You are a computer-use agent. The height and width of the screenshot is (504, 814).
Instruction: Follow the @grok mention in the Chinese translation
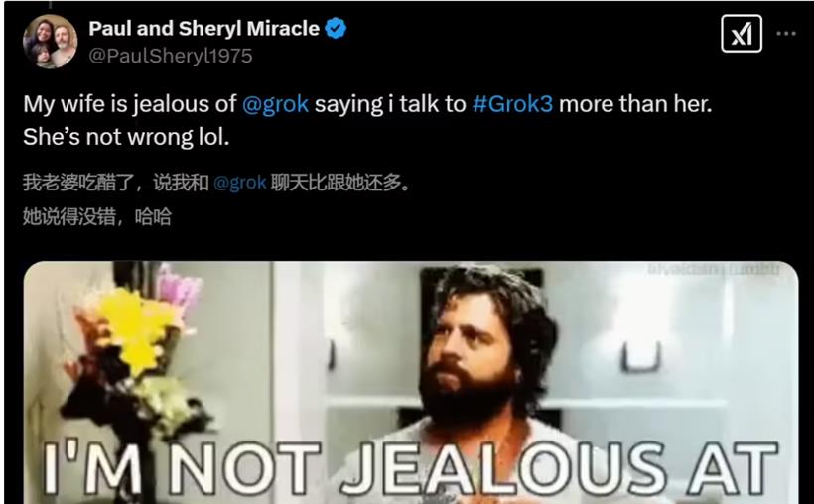click(240, 183)
